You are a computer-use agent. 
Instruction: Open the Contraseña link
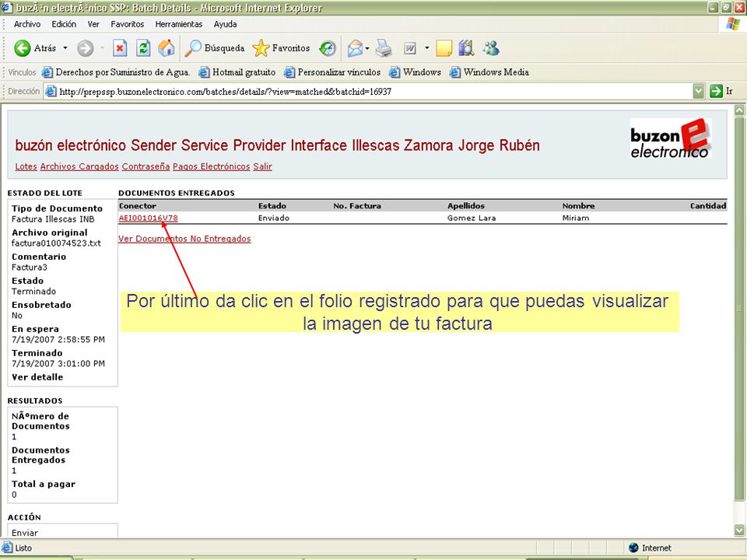tap(146, 166)
